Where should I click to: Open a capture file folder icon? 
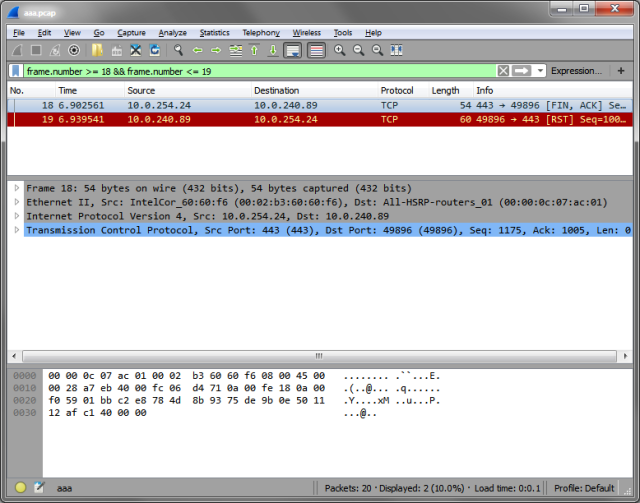pos(97,50)
